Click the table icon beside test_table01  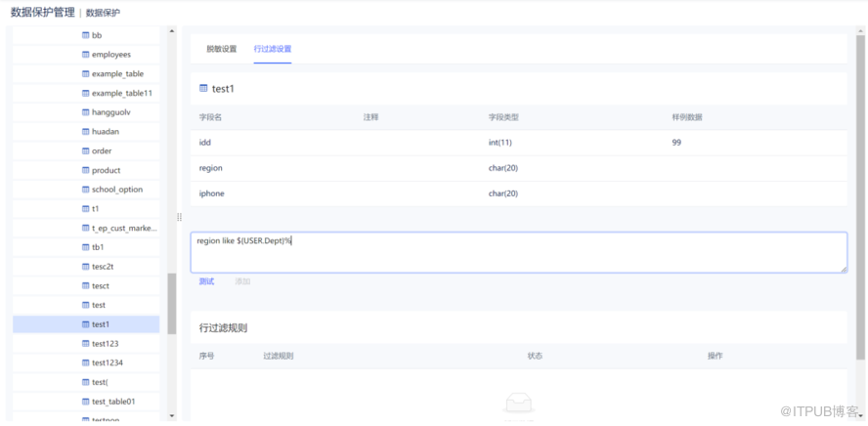(85, 402)
